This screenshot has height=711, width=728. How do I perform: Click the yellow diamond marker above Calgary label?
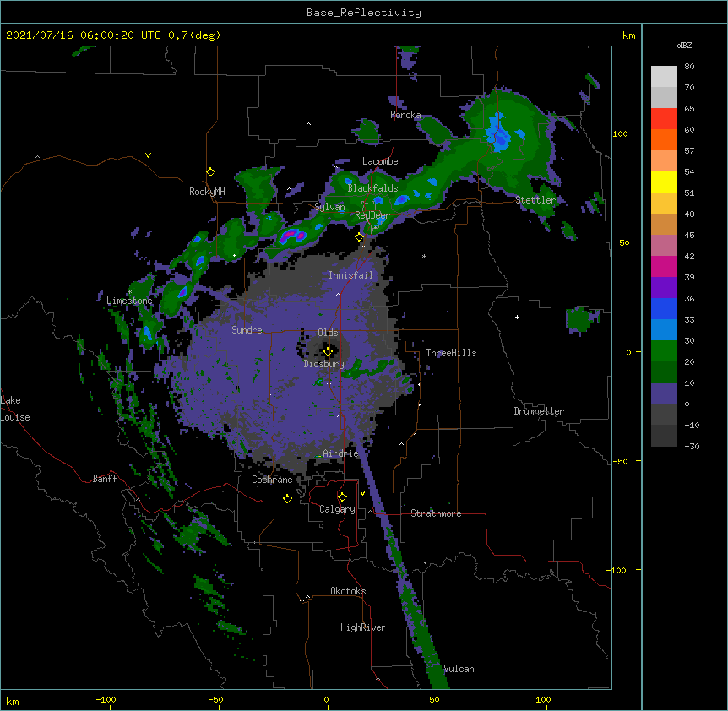click(342, 497)
